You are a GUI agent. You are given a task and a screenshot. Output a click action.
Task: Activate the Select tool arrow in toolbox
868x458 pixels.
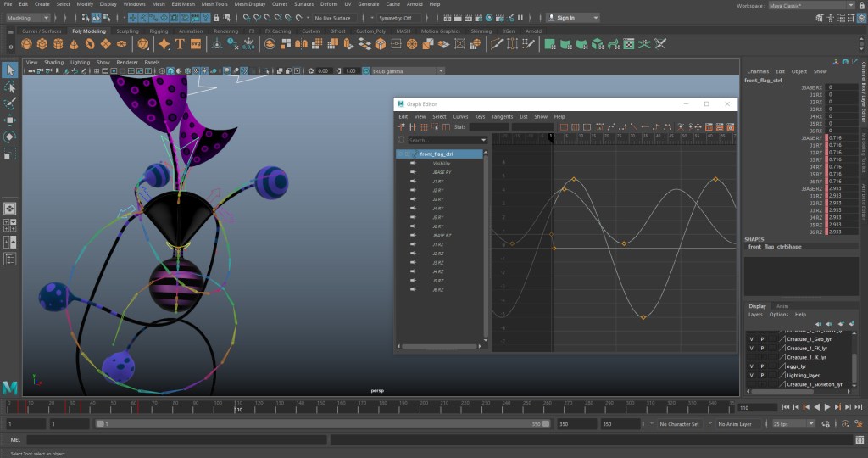click(10, 70)
